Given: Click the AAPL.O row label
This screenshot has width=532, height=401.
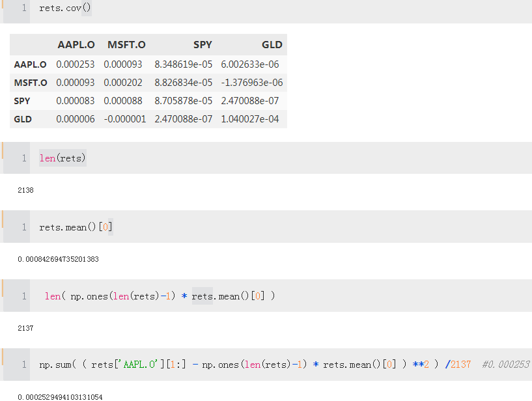Looking at the screenshot, I should click(x=30, y=64).
